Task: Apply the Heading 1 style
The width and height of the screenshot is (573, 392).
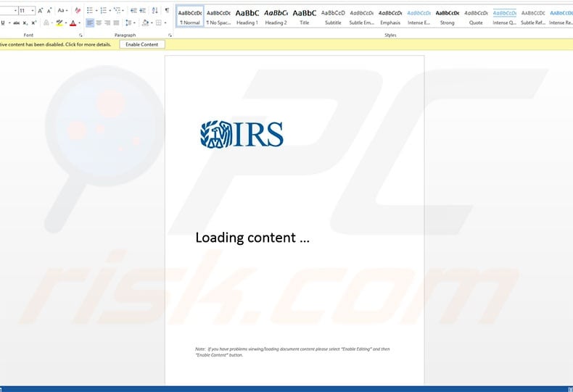Action: tap(247, 17)
